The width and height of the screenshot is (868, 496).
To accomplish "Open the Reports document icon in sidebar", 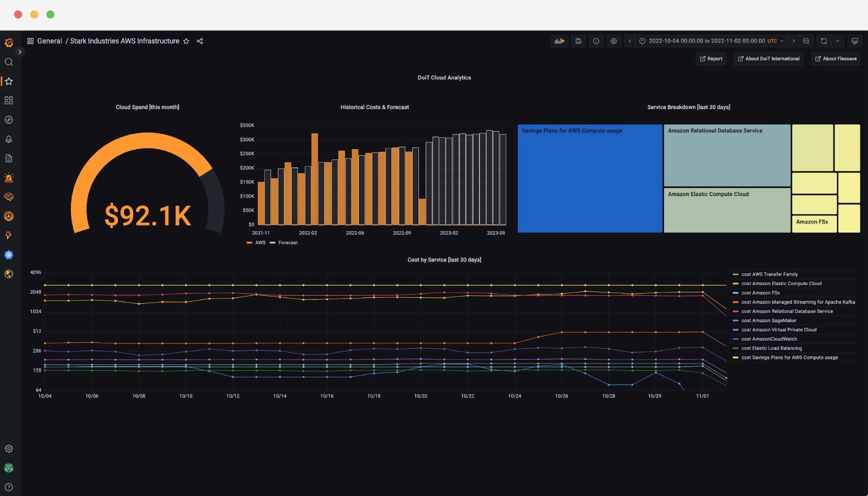I will point(9,158).
